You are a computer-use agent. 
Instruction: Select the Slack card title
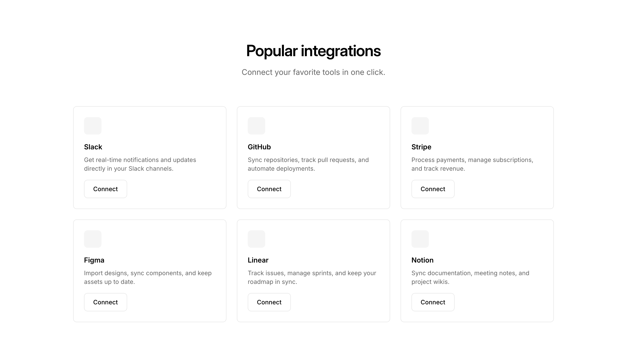pyautogui.click(x=93, y=147)
